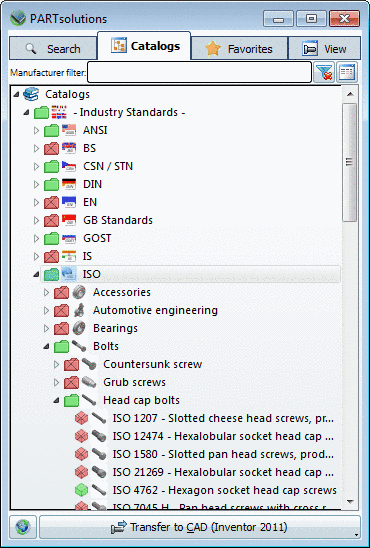Collapse the ISO catalog node
This screenshot has height=548, width=370.
click(x=36, y=274)
